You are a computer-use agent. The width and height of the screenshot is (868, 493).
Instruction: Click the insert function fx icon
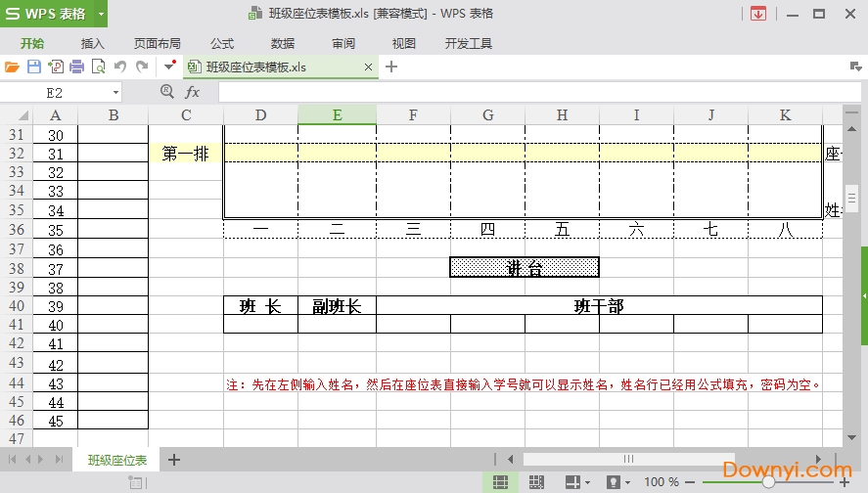click(x=193, y=92)
